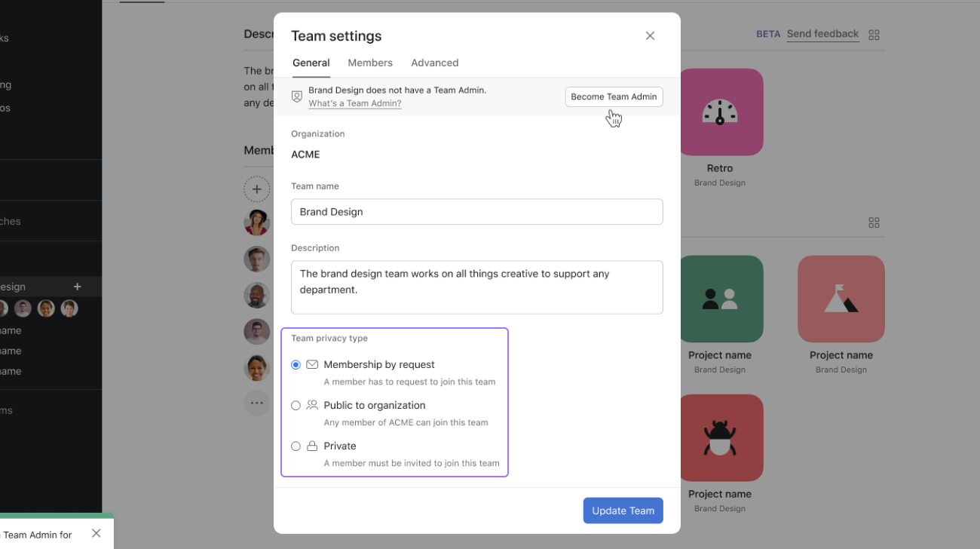The height and width of the screenshot is (549, 980).
Task: Open the green people project icon
Action: click(x=720, y=299)
